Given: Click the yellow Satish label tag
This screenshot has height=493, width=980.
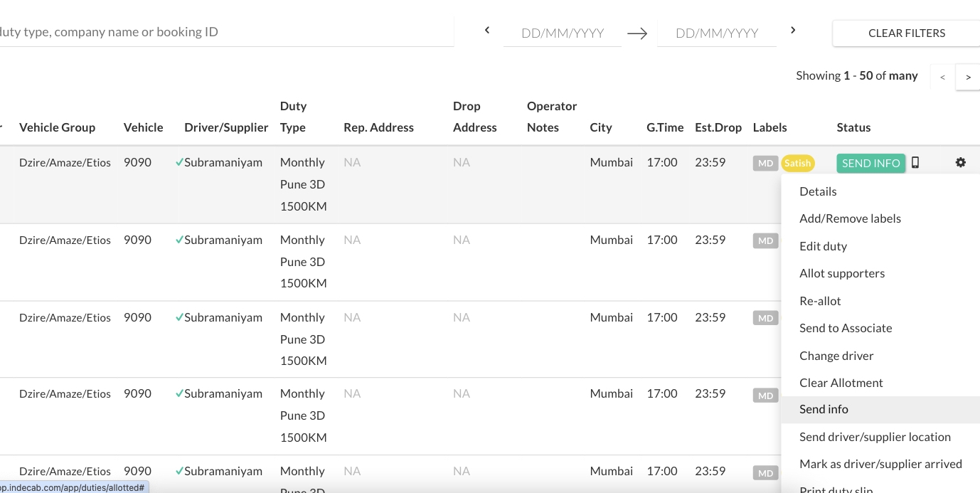Looking at the screenshot, I should pyautogui.click(x=797, y=164).
